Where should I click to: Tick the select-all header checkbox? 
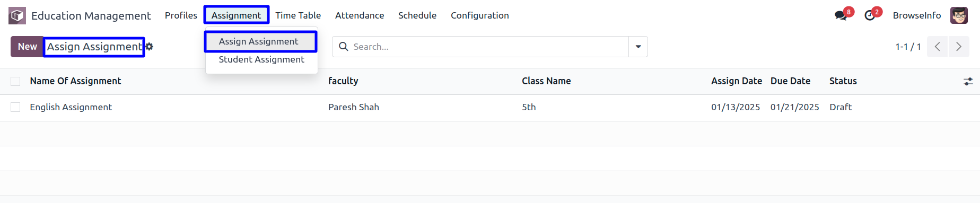click(15, 81)
